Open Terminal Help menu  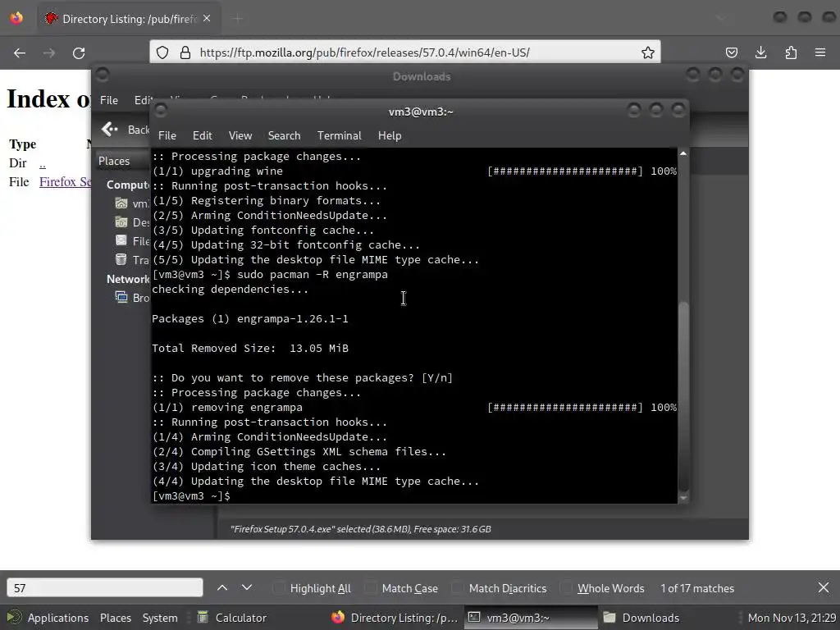(x=390, y=135)
